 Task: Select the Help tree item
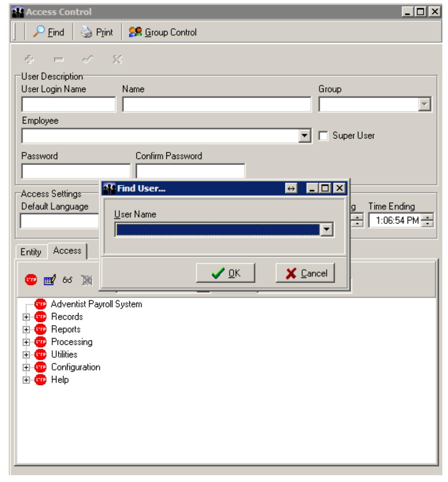[x=60, y=380]
